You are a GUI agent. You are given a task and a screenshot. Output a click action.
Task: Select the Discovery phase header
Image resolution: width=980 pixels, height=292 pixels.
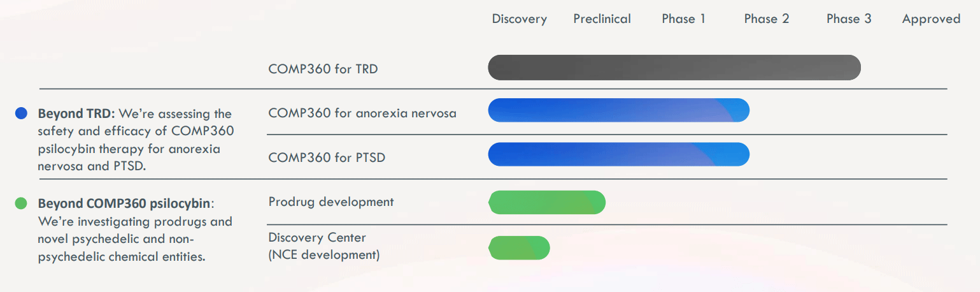[x=519, y=19]
